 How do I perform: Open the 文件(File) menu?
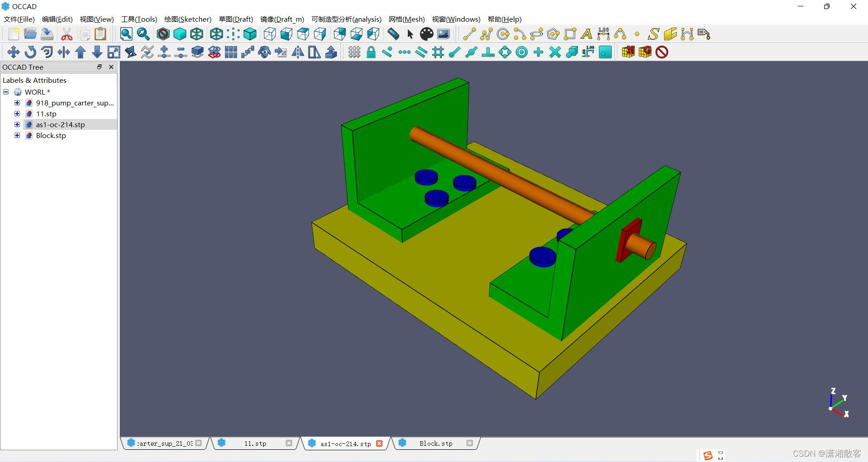click(x=19, y=19)
